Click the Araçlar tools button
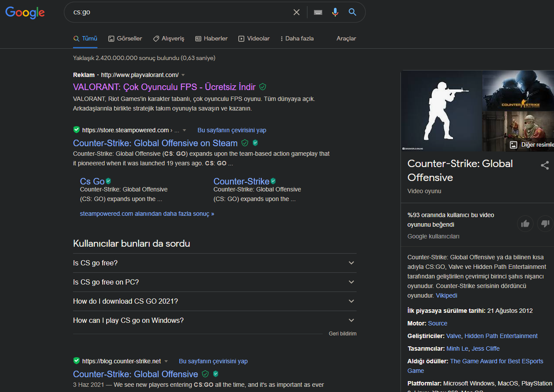The height and width of the screenshot is (392, 554). [x=346, y=38]
